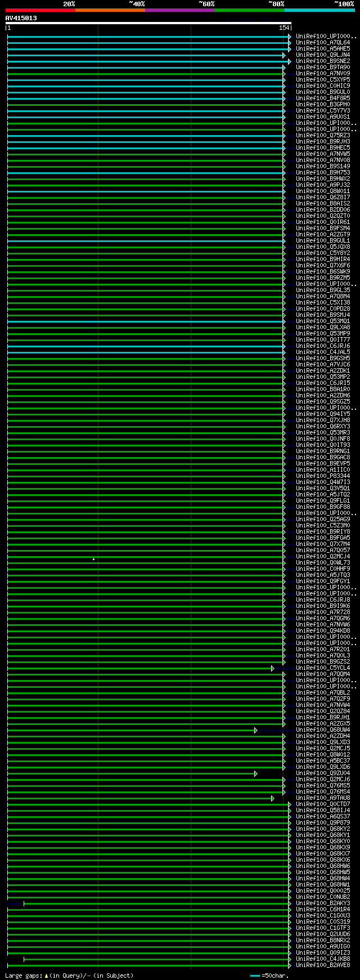Click the green alignment bar for UniRef100_Q68UW4

click(x=131, y=730)
